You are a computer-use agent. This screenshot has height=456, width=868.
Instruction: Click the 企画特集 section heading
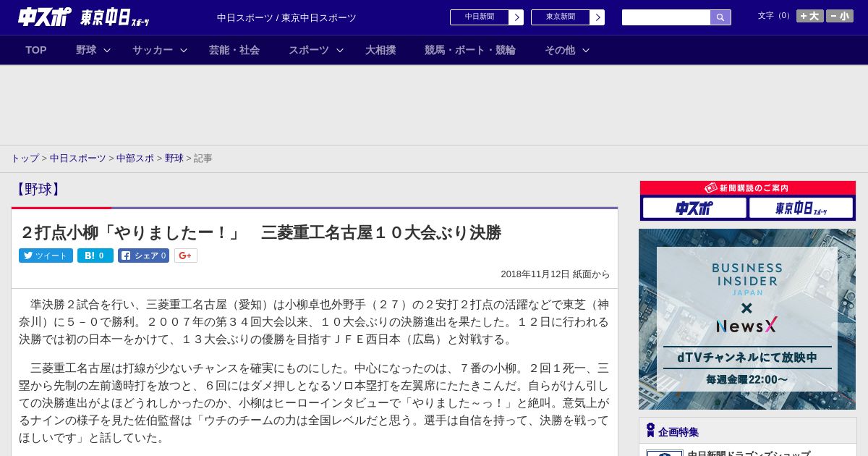click(678, 431)
